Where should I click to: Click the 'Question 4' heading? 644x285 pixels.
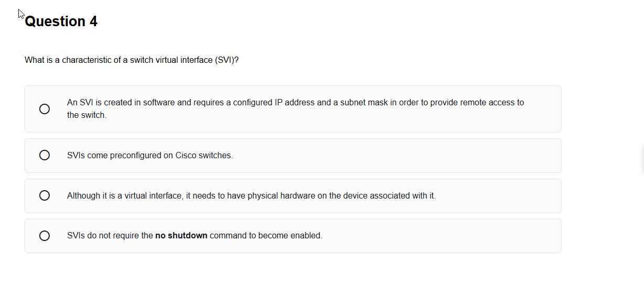pyautogui.click(x=61, y=21)
